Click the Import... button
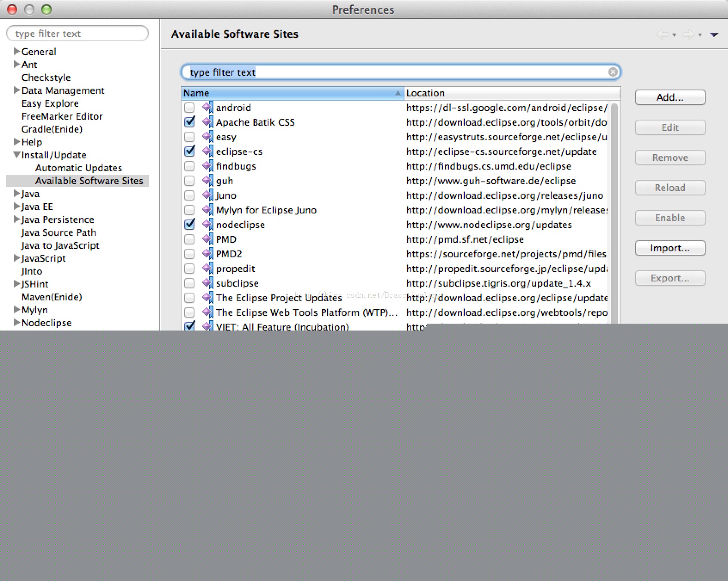728x581 pixels. [670, 248]
